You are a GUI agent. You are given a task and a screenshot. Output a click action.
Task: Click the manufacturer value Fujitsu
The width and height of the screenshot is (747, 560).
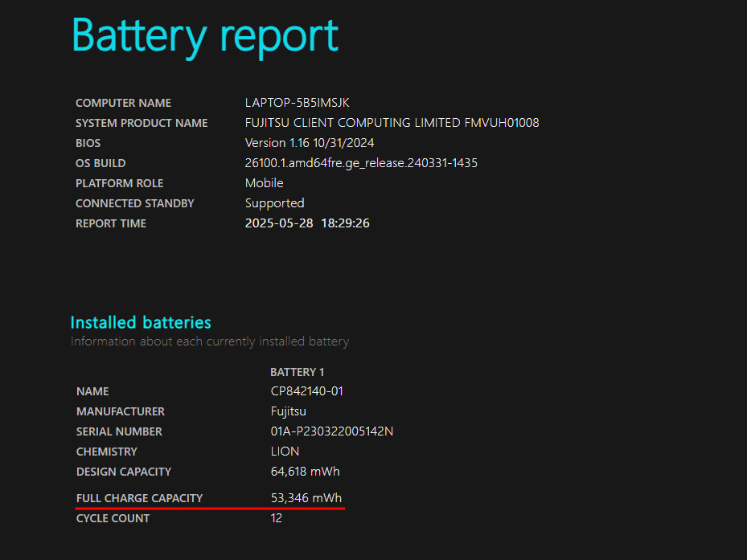288,411
